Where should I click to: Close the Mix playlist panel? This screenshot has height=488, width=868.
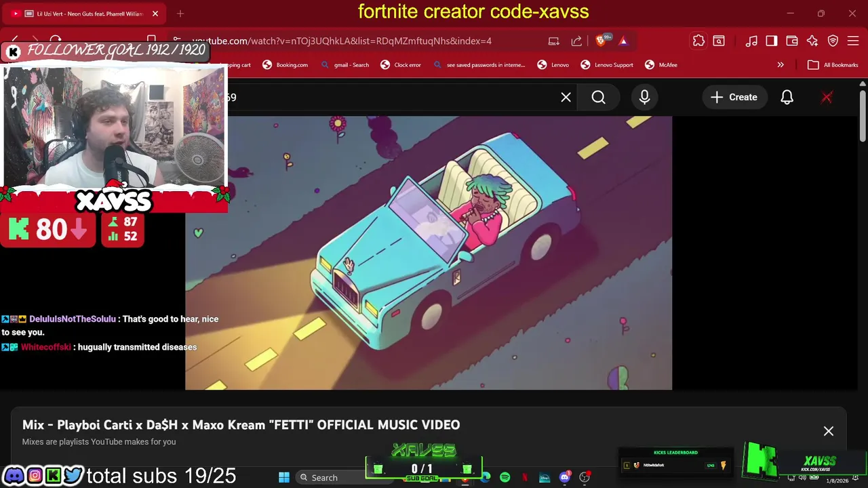[828, 431]
